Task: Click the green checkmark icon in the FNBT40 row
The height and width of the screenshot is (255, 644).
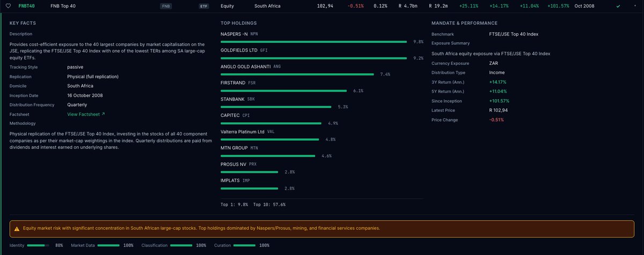Action: (x=618, y=6)
